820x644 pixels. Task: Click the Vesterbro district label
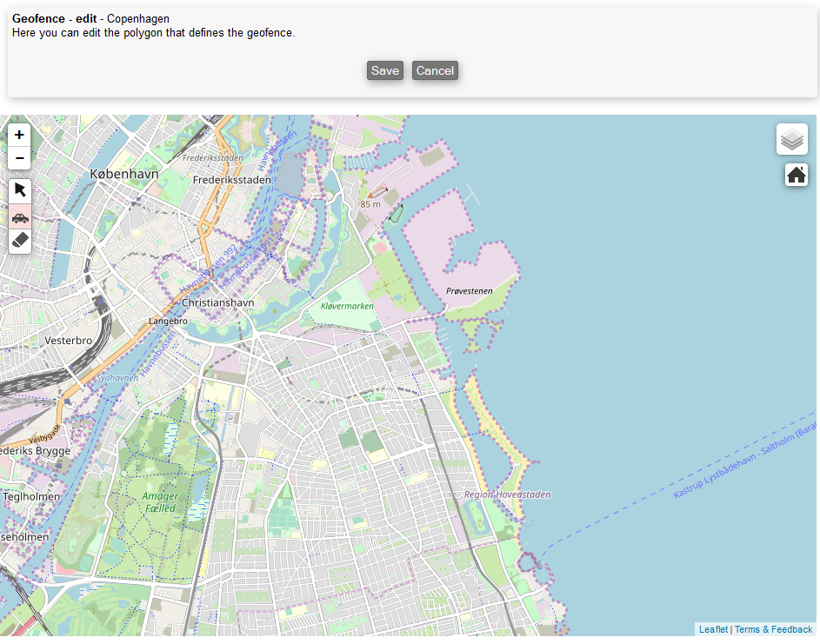tap(68, 340)
